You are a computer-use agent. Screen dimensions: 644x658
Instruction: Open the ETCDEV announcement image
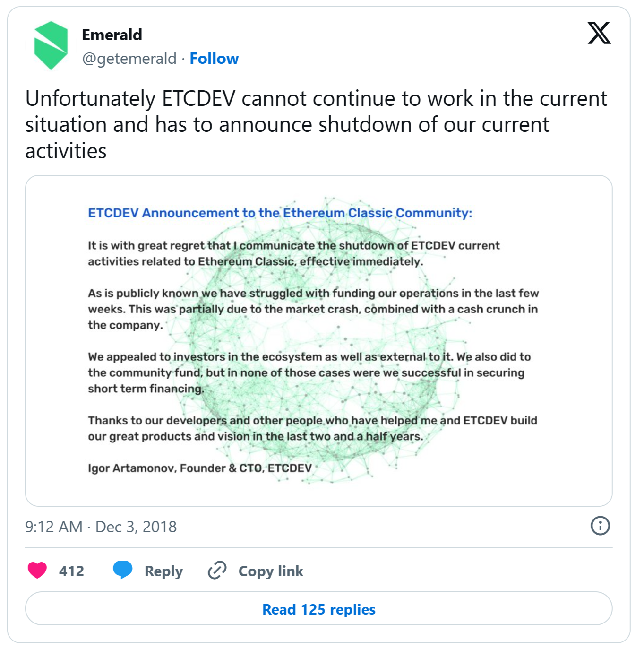[x=319, y=341]
